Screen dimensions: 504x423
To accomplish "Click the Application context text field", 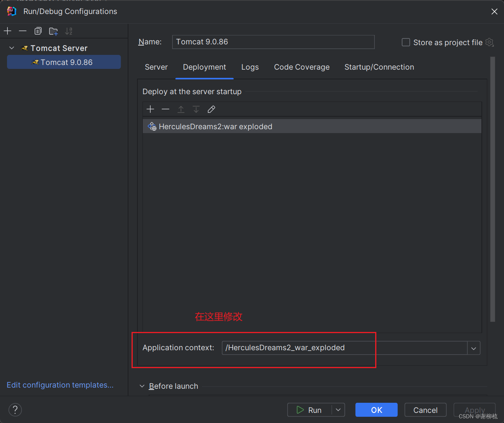I will click(344, 348).
